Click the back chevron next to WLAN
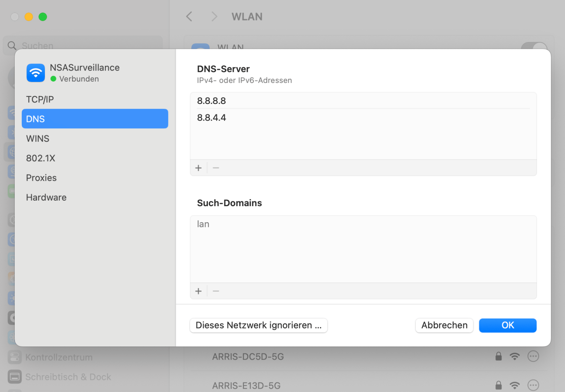The height and width of the screenshot is (392, 565). tap(189, 17)
